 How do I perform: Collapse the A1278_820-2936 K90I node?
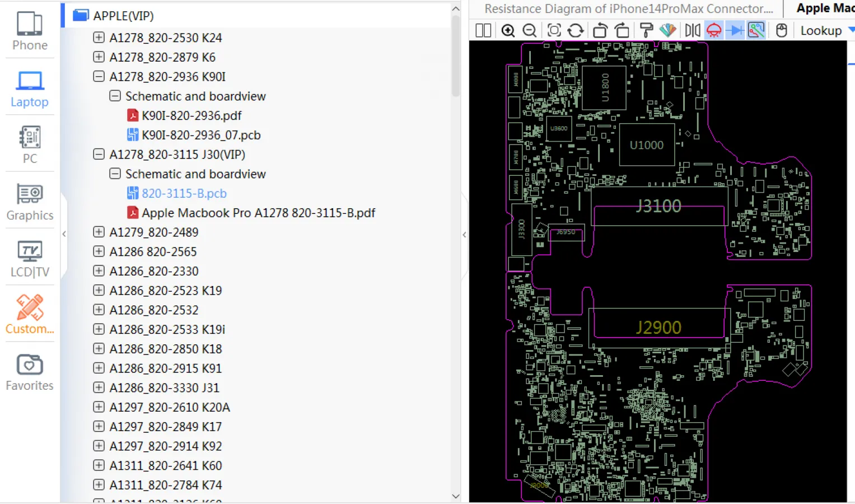click(x=99, y=76)
